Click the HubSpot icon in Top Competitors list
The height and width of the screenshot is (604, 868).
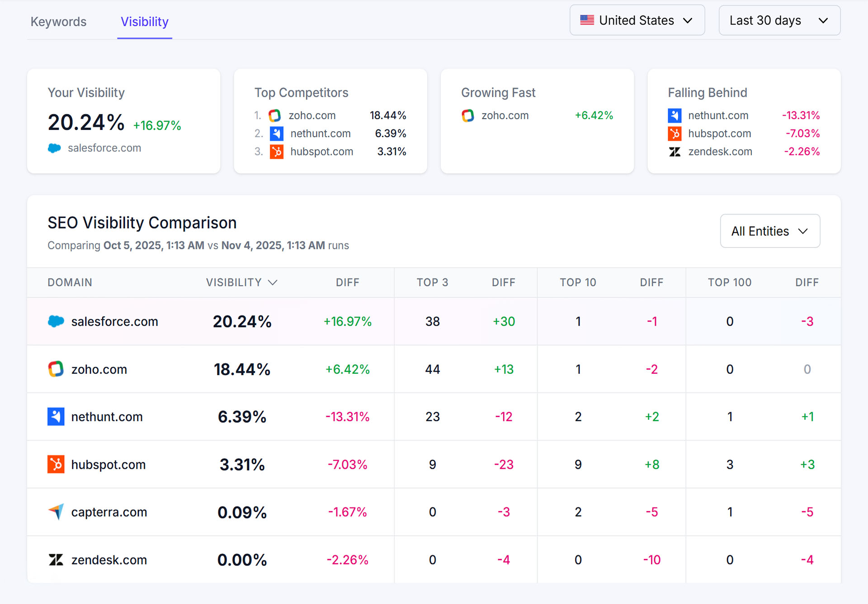click(x=276, y=152)
